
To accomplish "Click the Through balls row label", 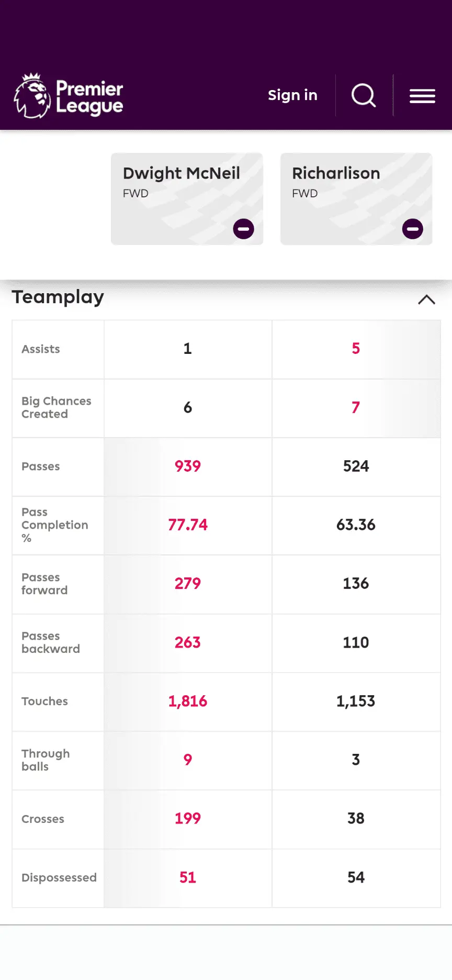I will coord(46,760).
